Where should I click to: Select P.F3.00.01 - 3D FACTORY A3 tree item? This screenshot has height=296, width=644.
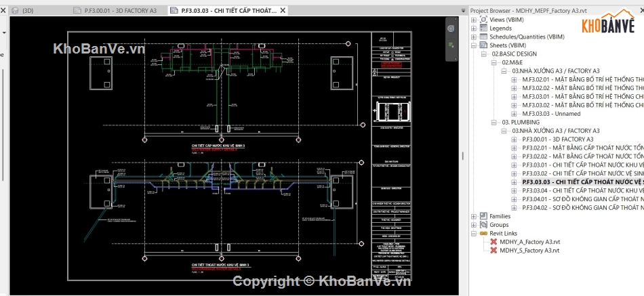558,139
